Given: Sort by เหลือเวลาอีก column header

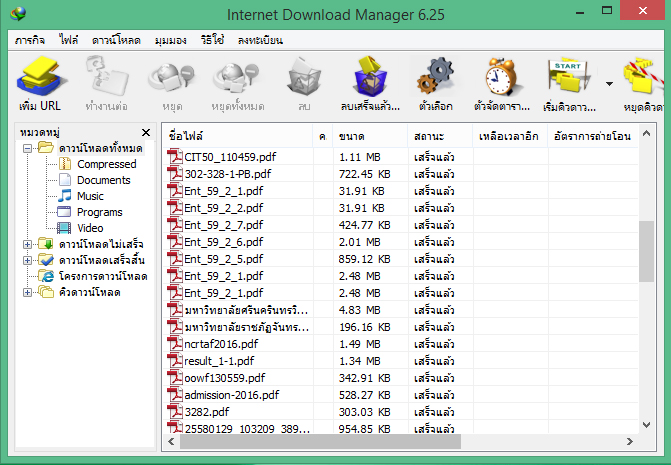Looking at the screenshot, I should [x=510, y=136].
